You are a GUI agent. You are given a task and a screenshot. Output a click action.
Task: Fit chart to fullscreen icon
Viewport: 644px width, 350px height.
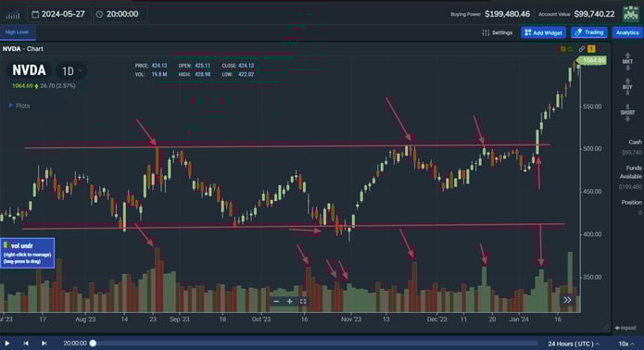point(303,301)
